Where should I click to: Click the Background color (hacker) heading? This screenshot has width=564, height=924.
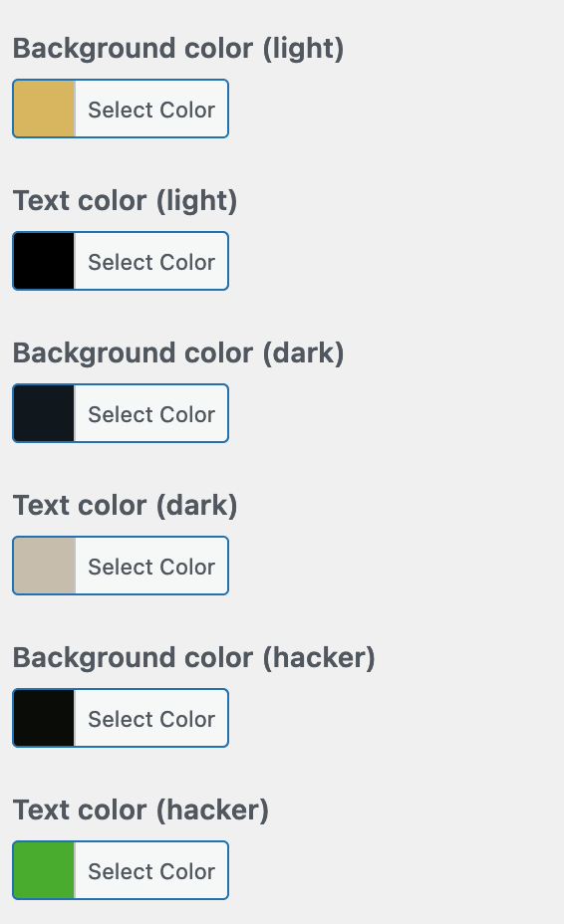[x=194, y=657]
